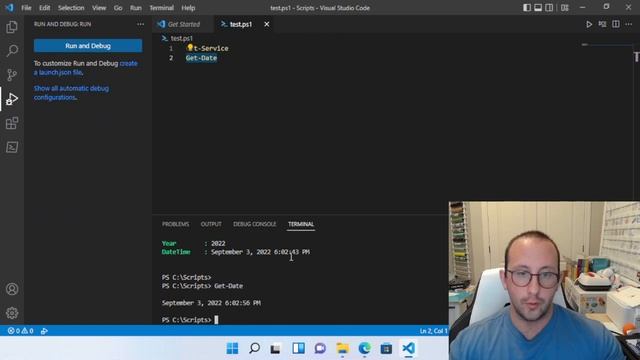
Task: Open File Explorer from the taskbar
Action: coord(342,348)
